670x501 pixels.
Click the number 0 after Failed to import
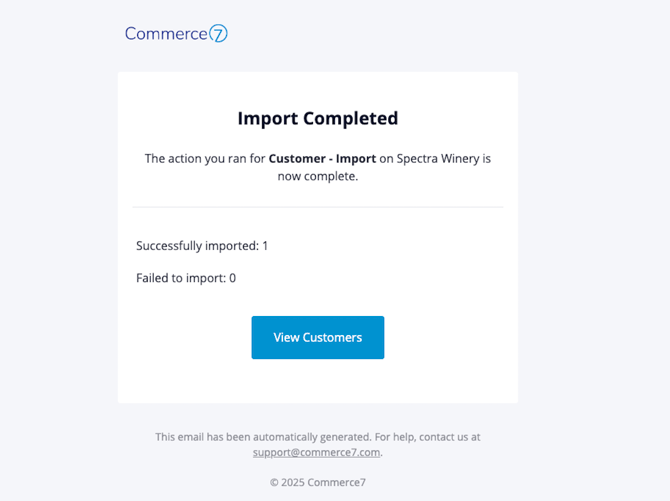tap(232, 278)
